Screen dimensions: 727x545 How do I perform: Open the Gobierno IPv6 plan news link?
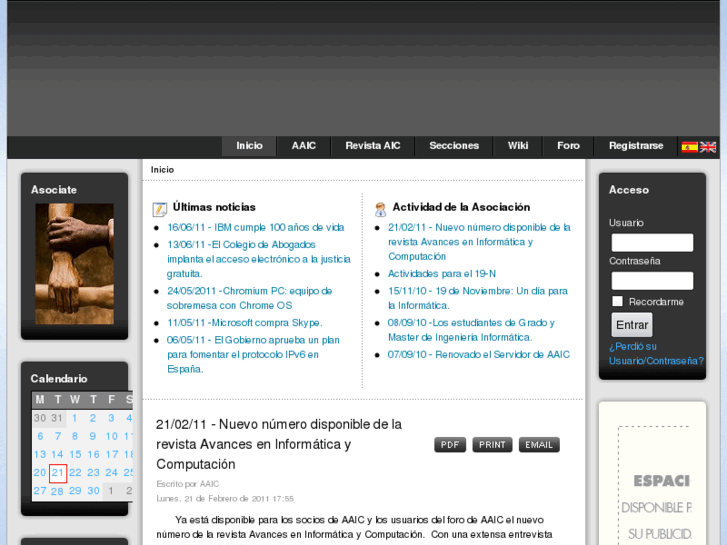coord(253,354)
